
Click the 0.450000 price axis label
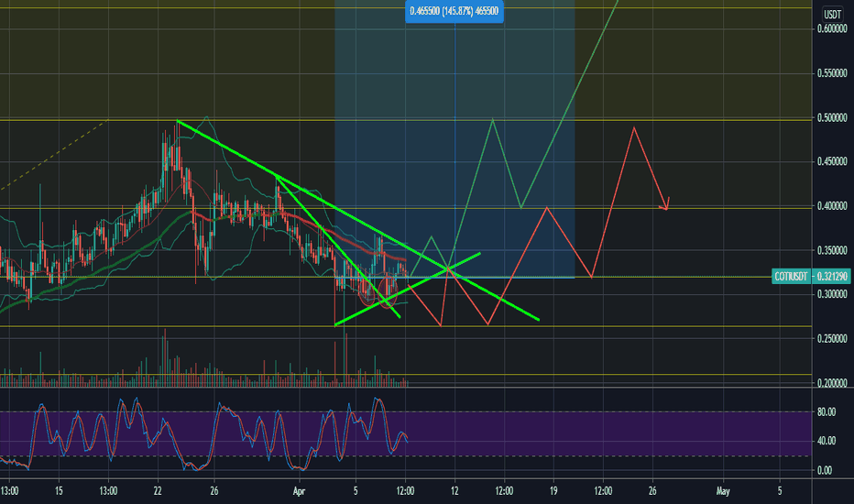(x=832, y=161)
